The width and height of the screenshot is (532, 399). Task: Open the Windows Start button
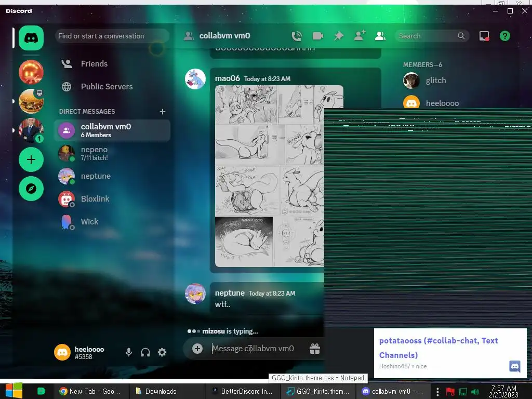point(14,391)
